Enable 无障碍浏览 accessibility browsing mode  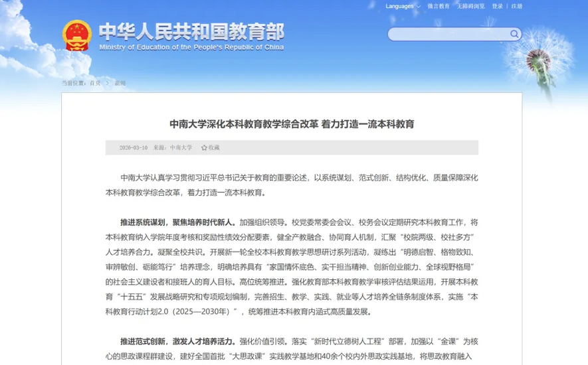pos(470,7)
